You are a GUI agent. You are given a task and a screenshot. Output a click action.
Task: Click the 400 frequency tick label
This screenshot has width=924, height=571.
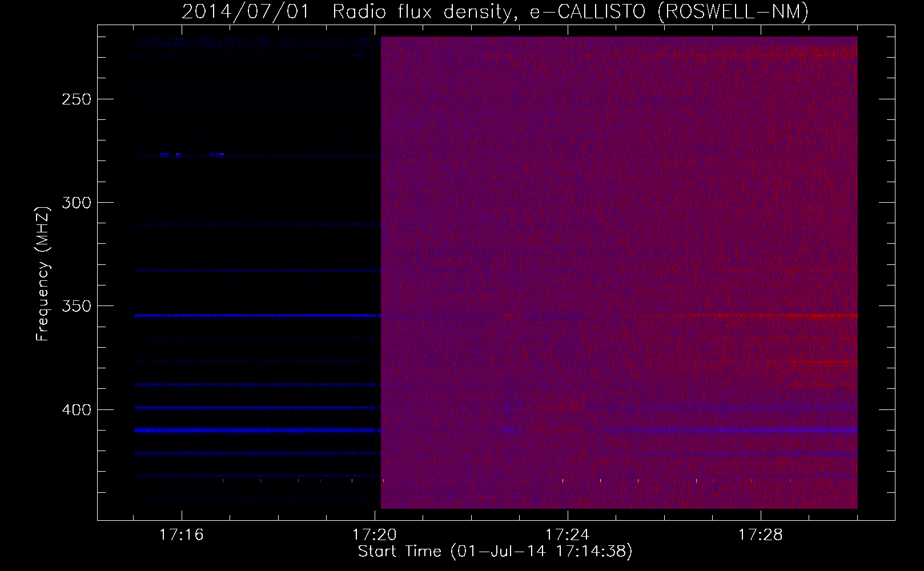pyautogui.click(x=77, y=410)
